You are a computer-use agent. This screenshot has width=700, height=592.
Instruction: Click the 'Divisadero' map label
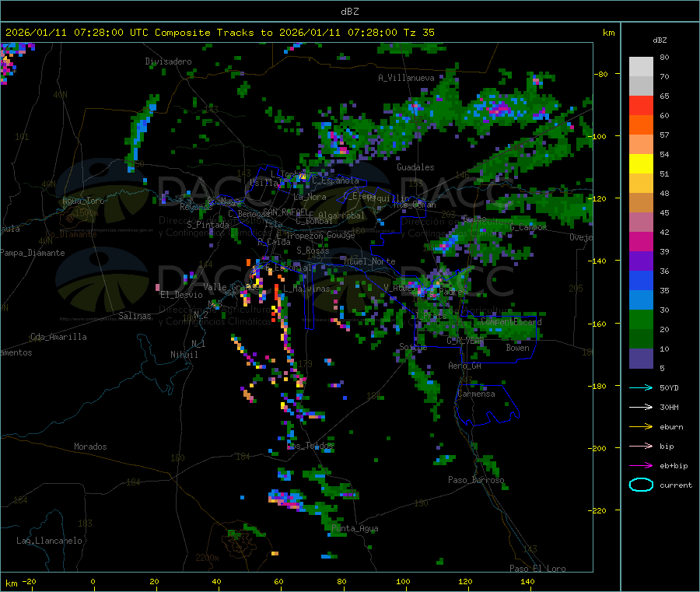click(x=168, y=61)
